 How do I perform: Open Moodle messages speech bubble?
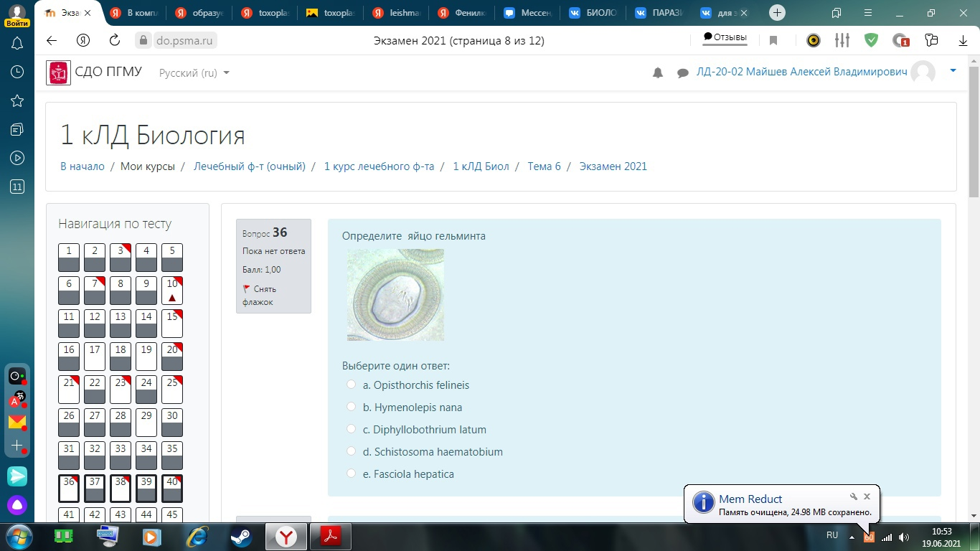[x=683, y=73]
